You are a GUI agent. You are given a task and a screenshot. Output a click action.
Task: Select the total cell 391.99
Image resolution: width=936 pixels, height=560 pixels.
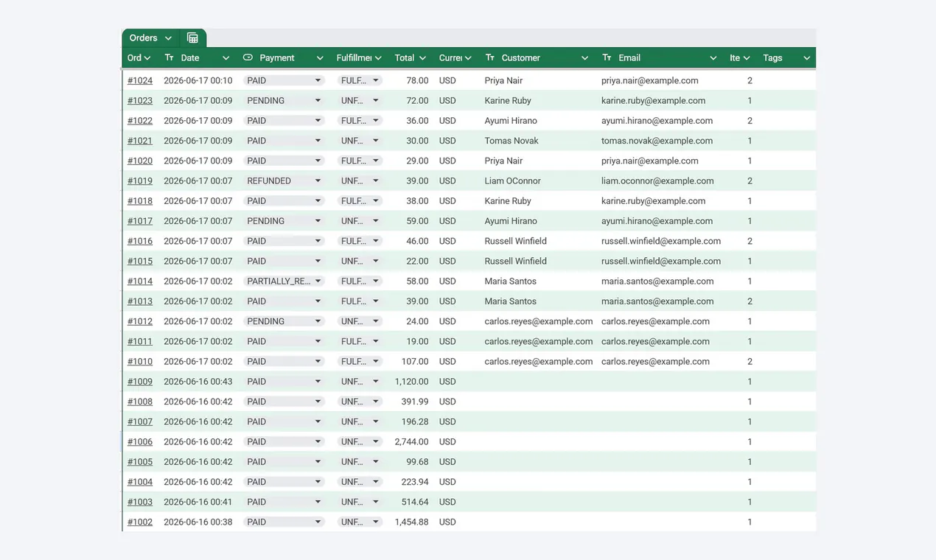coord(415,402)
